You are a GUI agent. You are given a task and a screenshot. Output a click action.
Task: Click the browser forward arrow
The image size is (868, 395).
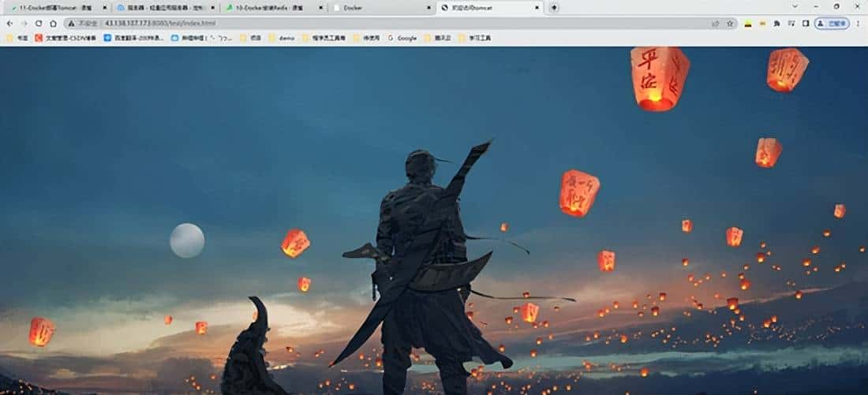pyautogui.click(x=24, y=23)
